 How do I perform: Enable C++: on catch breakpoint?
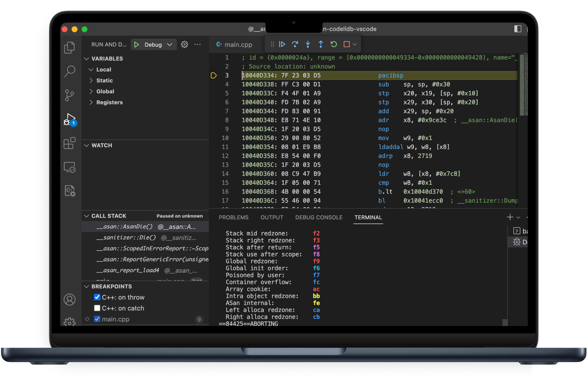[97, 308]
